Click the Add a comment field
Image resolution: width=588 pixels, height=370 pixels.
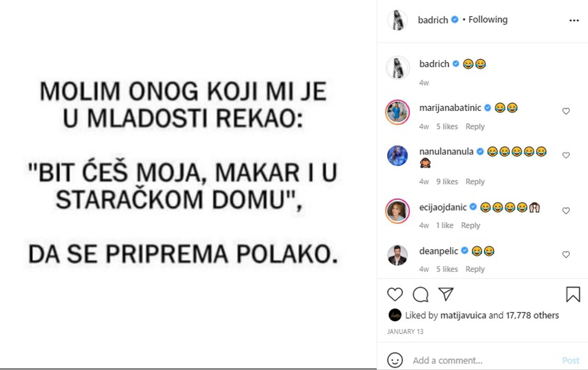pos(480,360)
